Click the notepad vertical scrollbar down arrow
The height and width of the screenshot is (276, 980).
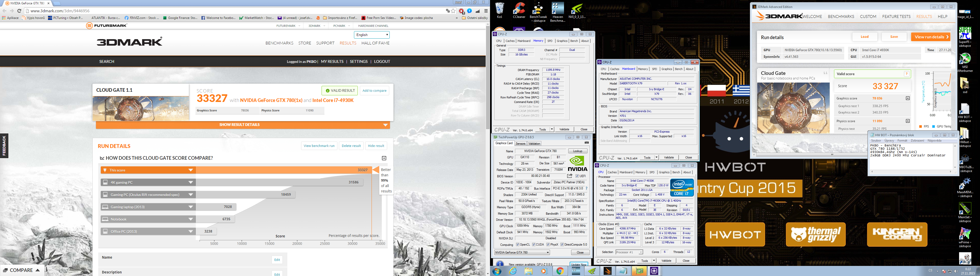[x=955, y=167]
